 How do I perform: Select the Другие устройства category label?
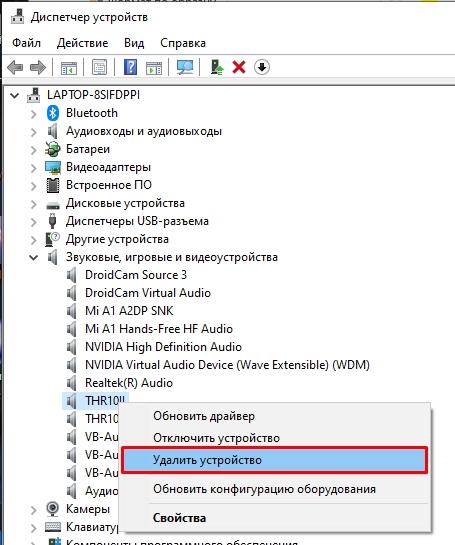[117, 239]
